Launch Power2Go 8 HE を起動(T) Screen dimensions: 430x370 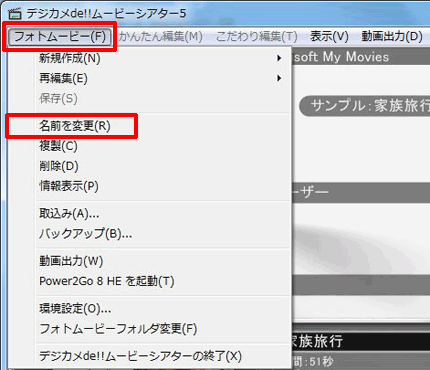[107, 281]
